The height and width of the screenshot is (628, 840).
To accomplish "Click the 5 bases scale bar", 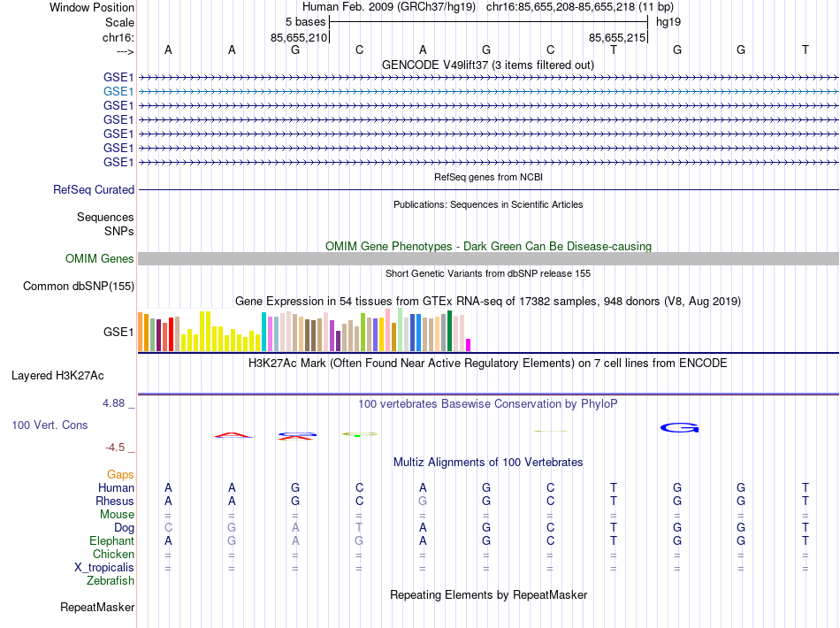I will coord(488,22).
